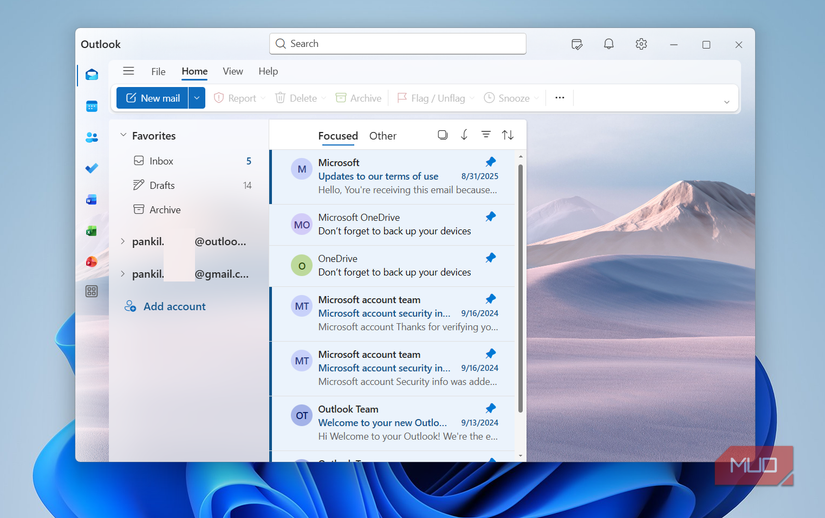
Task: Open the ribbon More options ellipsis
Action: (560, 98)
